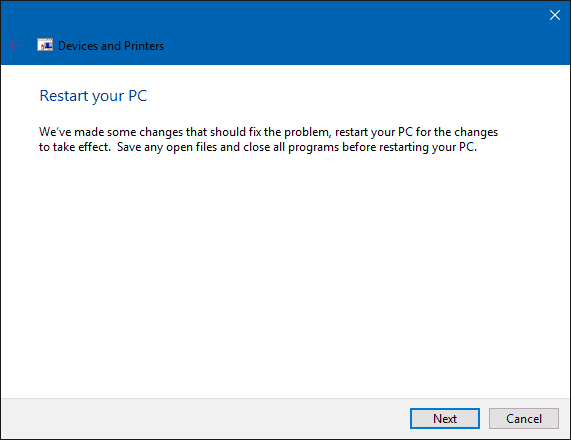Click the Devices and Printers title text
571x440 pixels.
pyautogui.click(x=111, y=46)
